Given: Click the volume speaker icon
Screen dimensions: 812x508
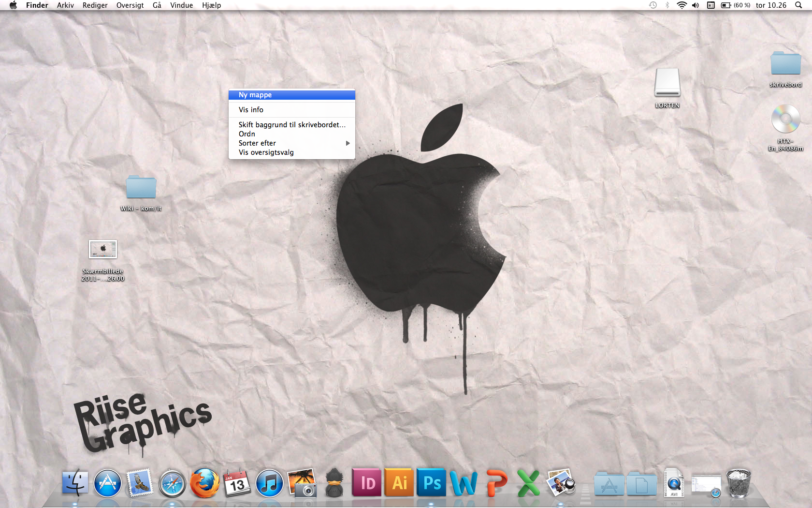Looking at the screenshot, I should click(x=696, y=5).
